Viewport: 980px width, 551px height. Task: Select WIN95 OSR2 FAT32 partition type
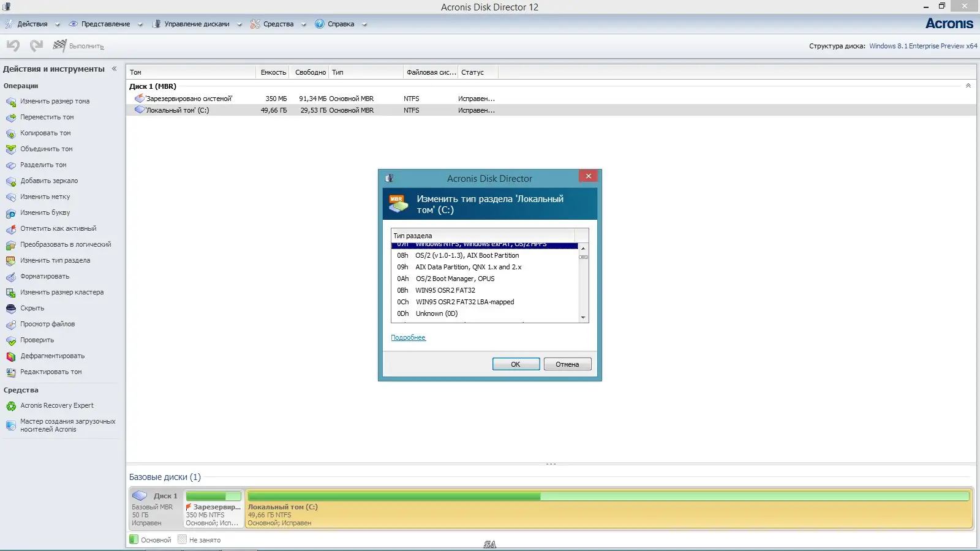[x=445, y=290]
